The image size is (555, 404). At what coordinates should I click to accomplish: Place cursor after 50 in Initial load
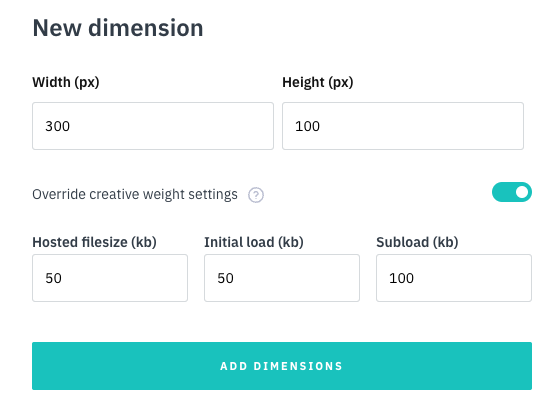click(235, 278)
